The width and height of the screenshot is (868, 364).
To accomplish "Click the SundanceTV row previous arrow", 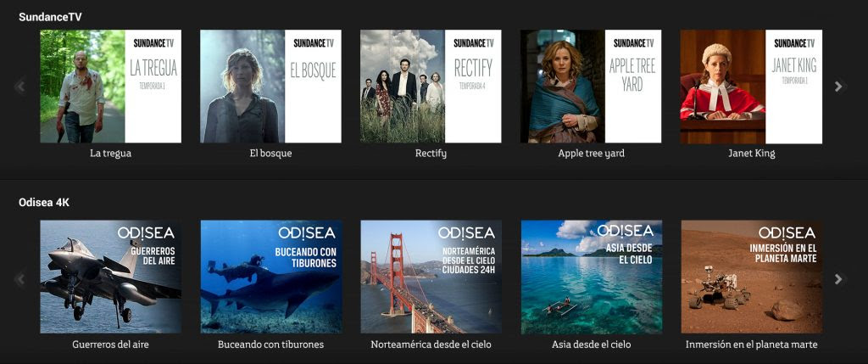I will (x=19, y=87).
